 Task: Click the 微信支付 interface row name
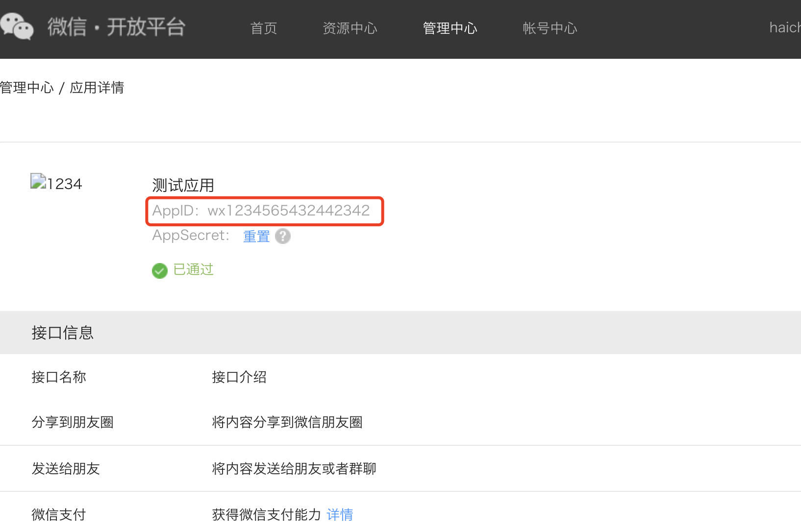59,515
